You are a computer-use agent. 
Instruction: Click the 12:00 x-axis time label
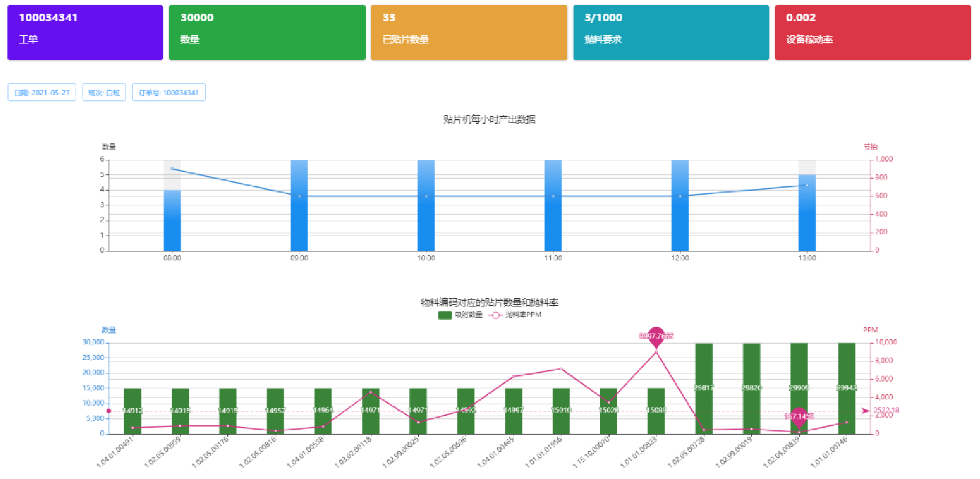(680, 258)
